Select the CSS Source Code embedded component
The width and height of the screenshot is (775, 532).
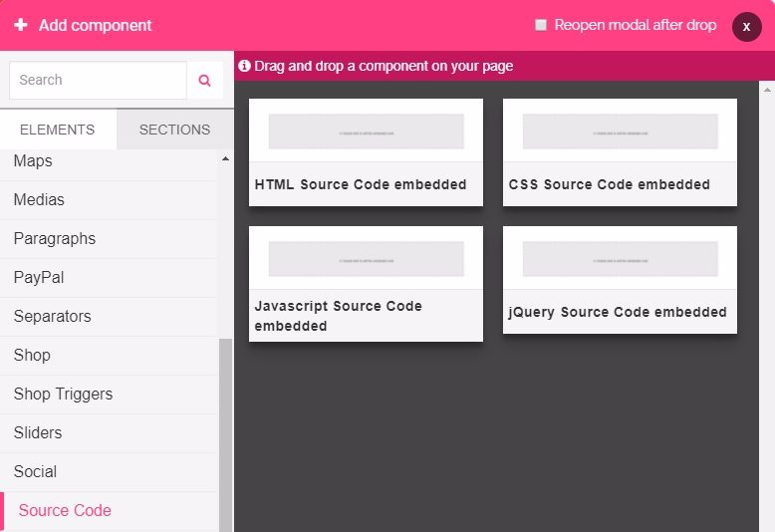point(620,151)
